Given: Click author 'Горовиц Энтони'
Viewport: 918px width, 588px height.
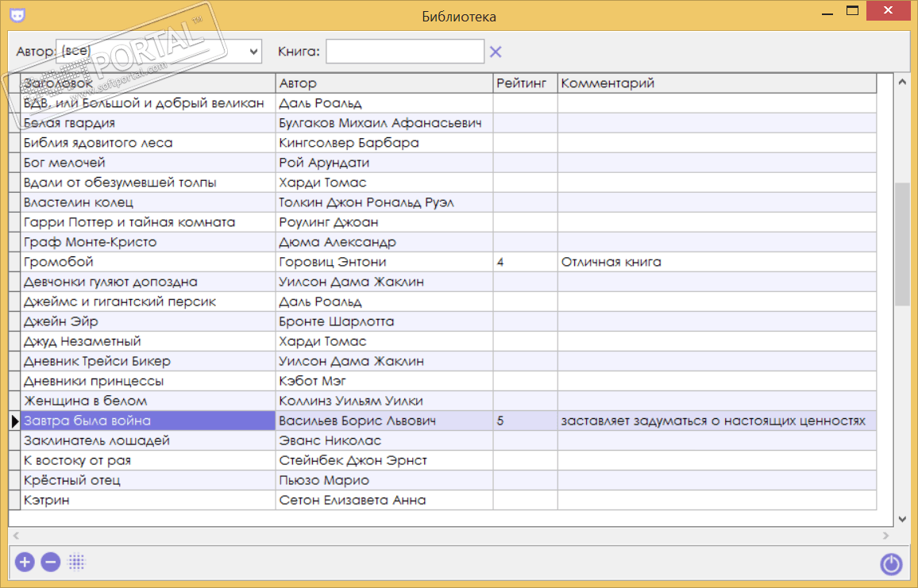Looking at the screenshot, I should pyautogui.click(x=384, y=262).
